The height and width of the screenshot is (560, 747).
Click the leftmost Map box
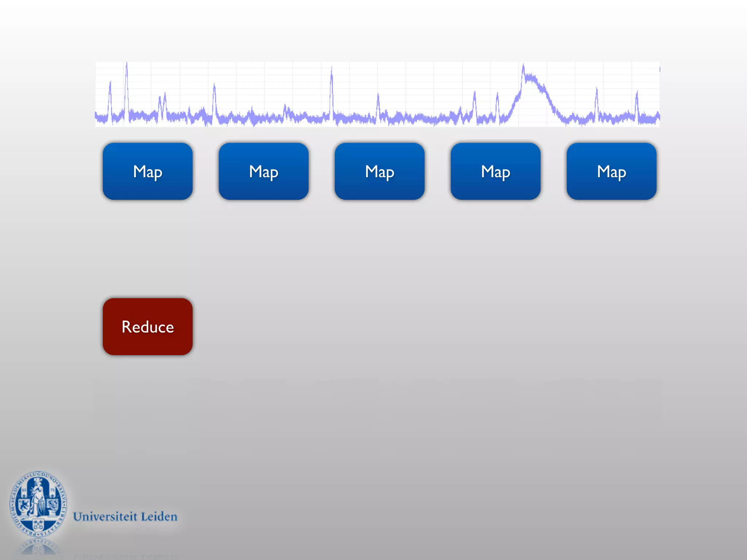[x=147, y=171]
